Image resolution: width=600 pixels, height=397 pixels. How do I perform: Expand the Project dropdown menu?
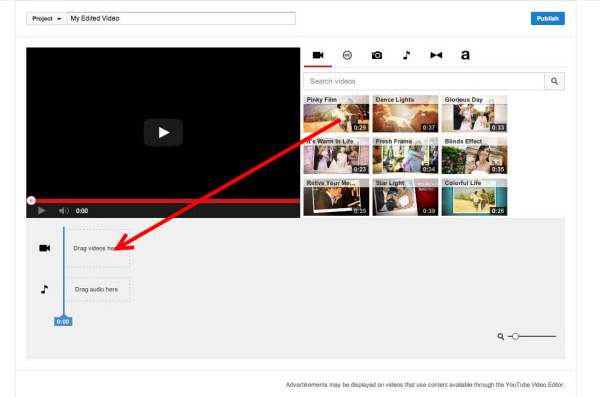[47, 18]
